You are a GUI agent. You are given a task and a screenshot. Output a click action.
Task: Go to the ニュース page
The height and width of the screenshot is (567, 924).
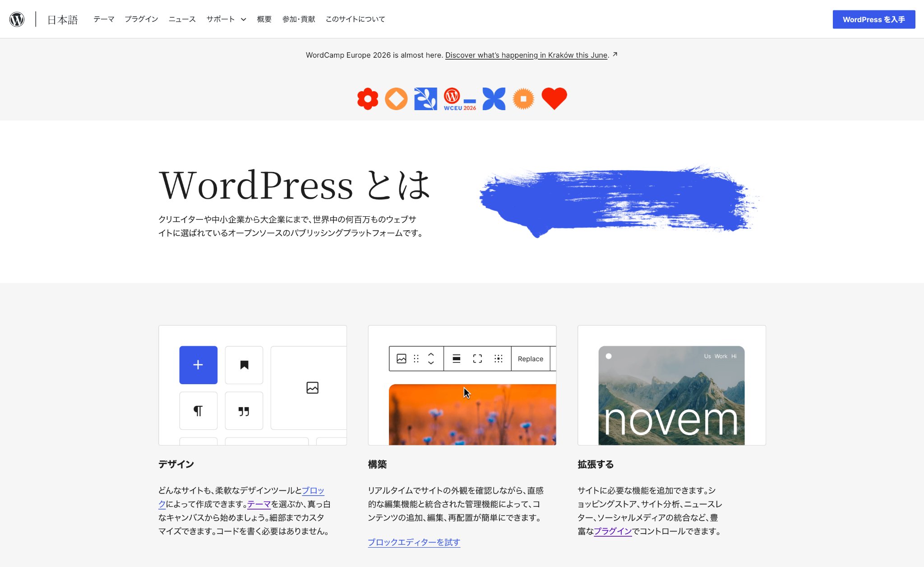pyautogui.click(x=182, y=19)
